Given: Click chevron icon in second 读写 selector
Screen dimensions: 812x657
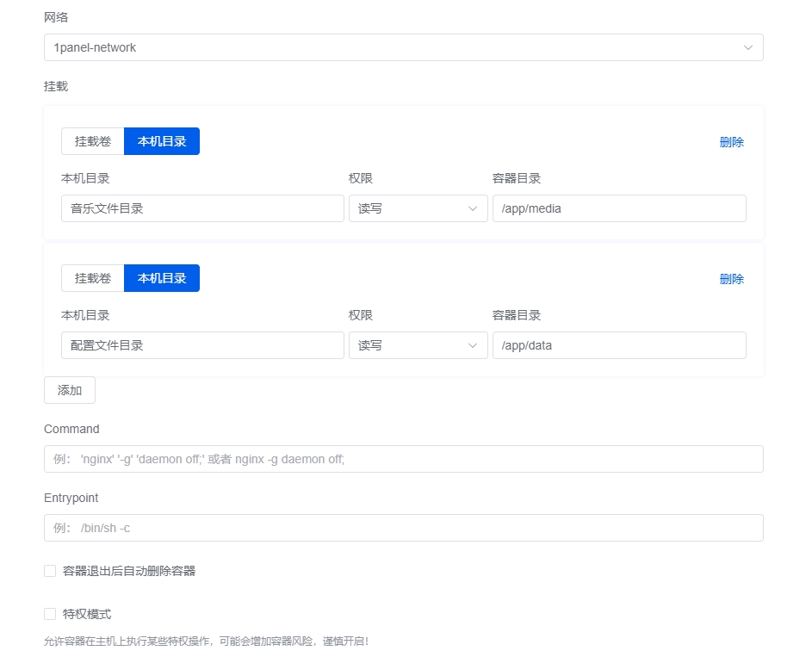Looking at the screenshot, I should (x=472, y=345).
